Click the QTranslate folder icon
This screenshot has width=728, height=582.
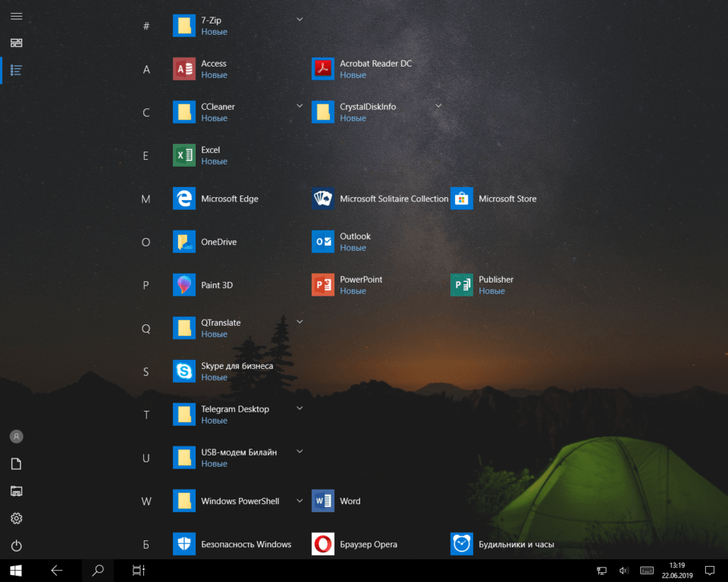(x=184, y=328)
